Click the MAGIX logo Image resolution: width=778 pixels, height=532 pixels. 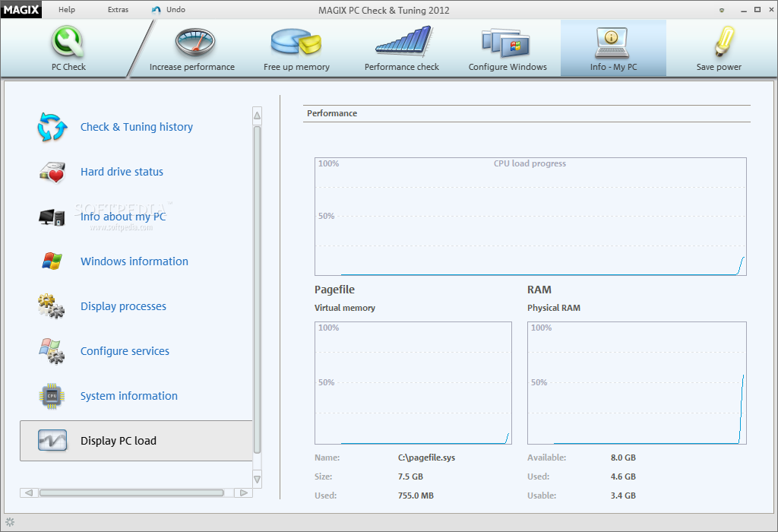[x=21, y=9]
